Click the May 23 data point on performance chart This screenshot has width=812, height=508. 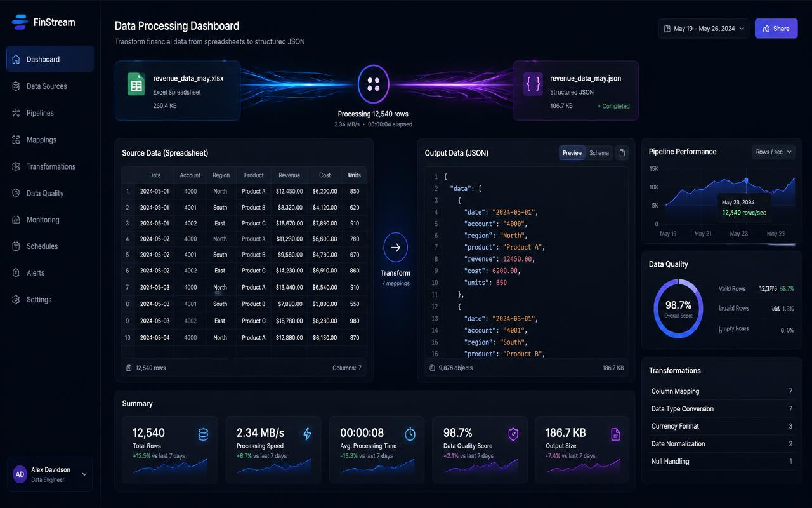[746, 181]
